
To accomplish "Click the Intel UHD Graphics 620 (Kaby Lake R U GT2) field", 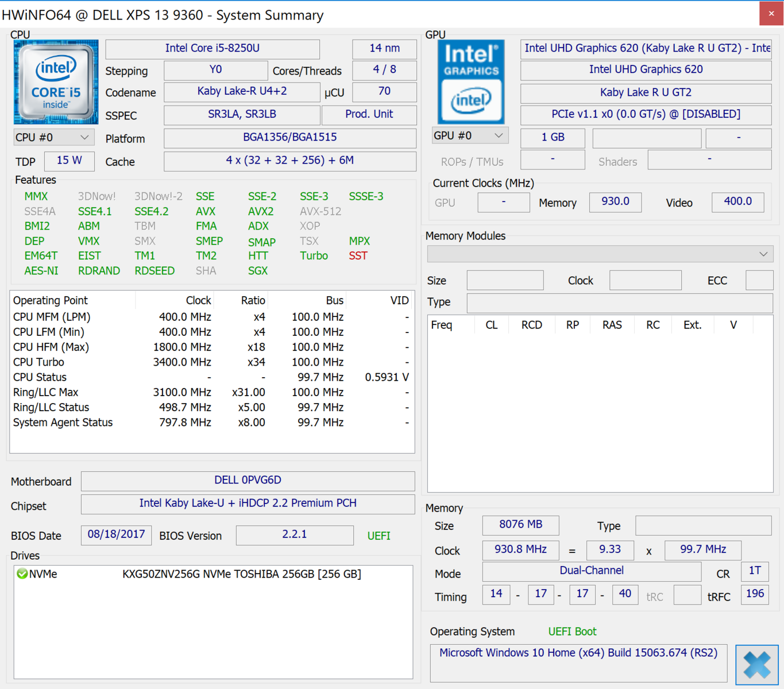I will click(646, 49).
